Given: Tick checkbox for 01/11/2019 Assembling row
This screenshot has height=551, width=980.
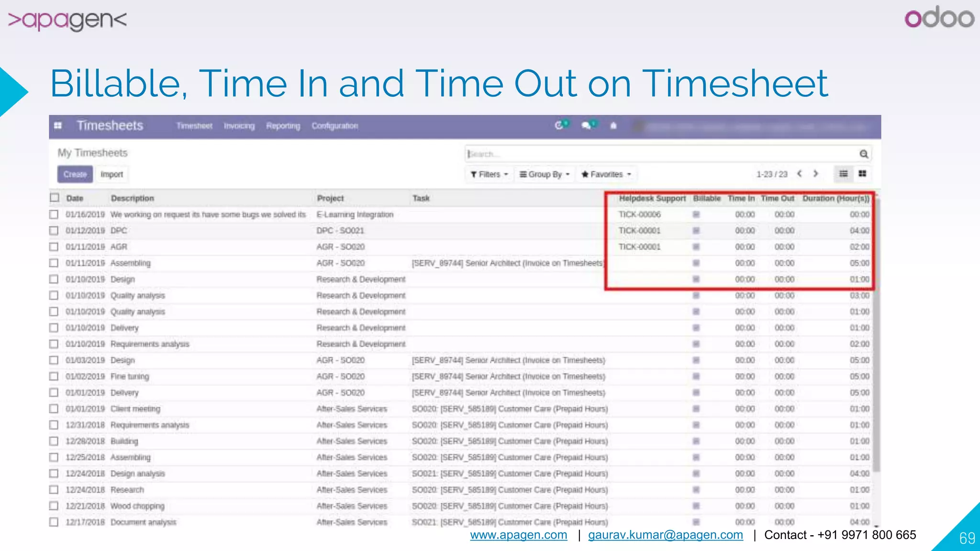Looking at the screenshot, I should pyautogui.click(x=54, y=263).
